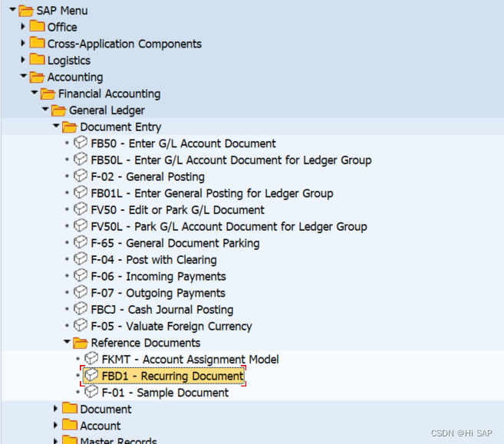Viewport: 504px width, 444px height.
Task: Click the F-06 transaction cube icon
Action: coord(81,275)
